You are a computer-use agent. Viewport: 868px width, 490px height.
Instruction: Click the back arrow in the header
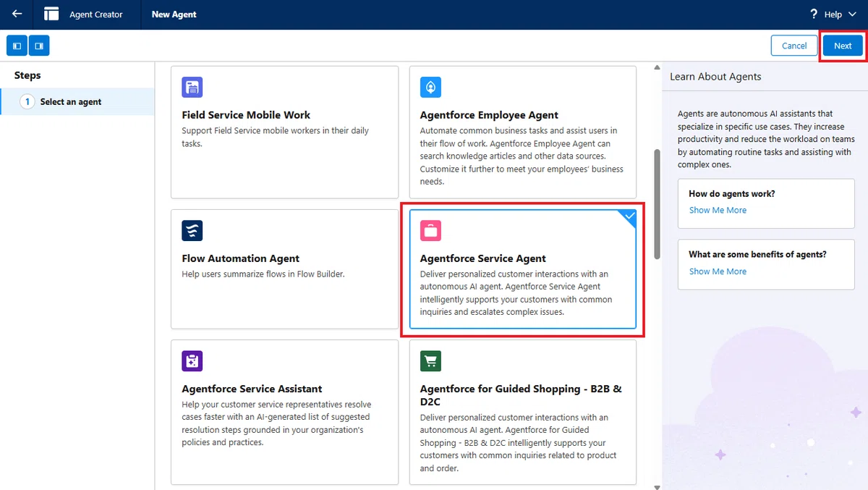(17, 14)
